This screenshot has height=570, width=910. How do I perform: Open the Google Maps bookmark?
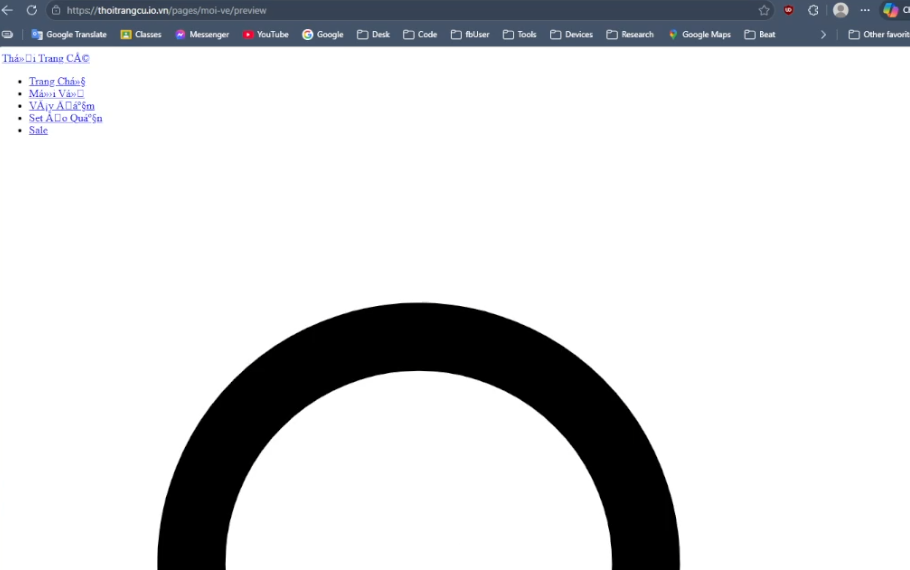click(699, 34)
